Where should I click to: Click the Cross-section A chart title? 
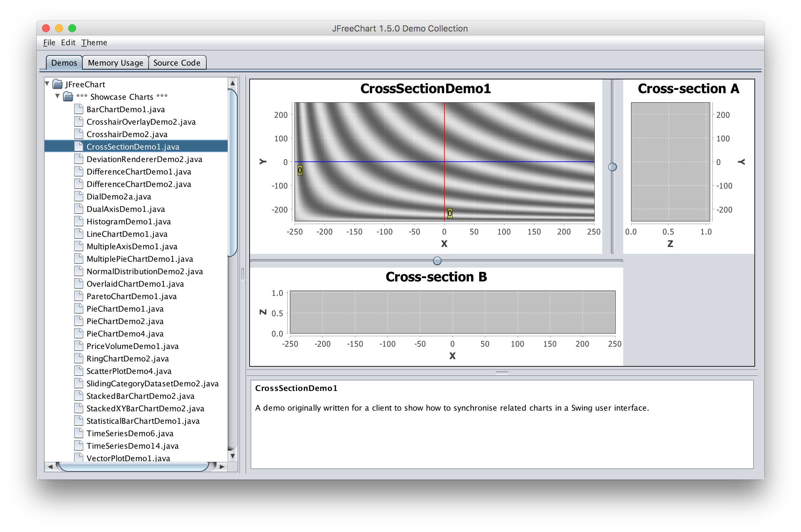click(689, 89)
